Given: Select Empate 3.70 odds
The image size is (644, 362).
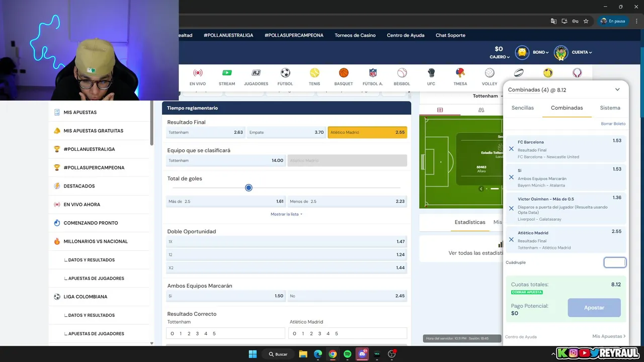Looking at the screenshot, I should point(287,132).
